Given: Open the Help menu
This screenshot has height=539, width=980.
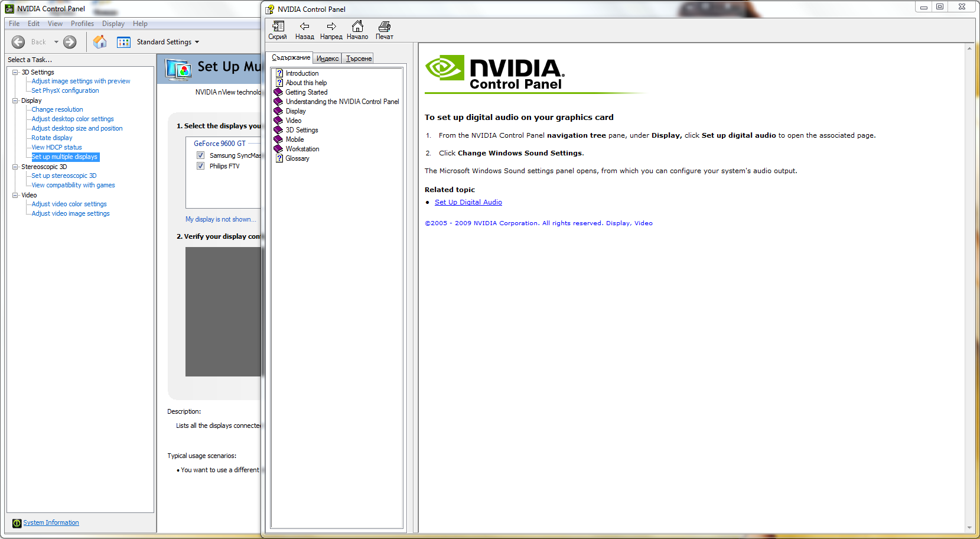Looking at the screenshot, I should [x=140, y=24].
